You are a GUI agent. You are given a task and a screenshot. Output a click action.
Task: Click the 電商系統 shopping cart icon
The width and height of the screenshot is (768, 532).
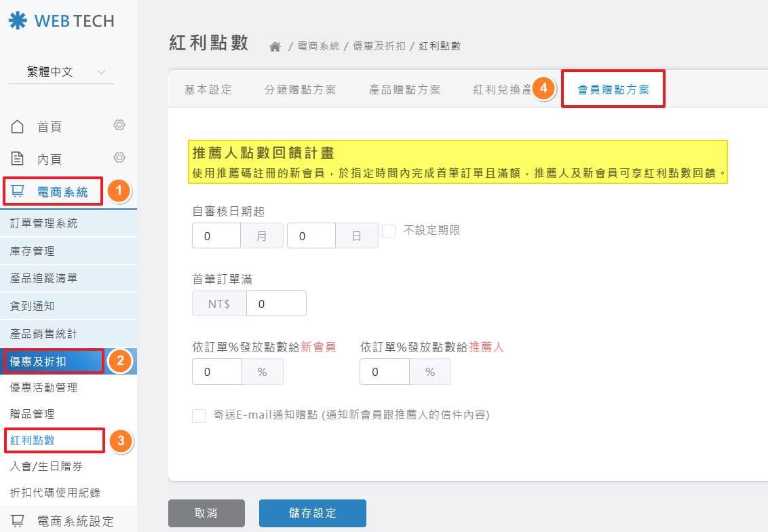tap(18, 192)
